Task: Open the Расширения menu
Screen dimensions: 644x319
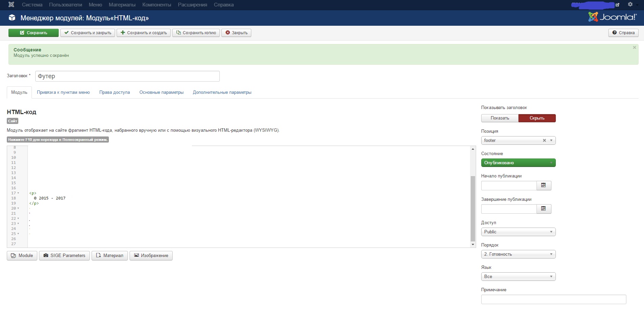Action: [x=192, y=5]
